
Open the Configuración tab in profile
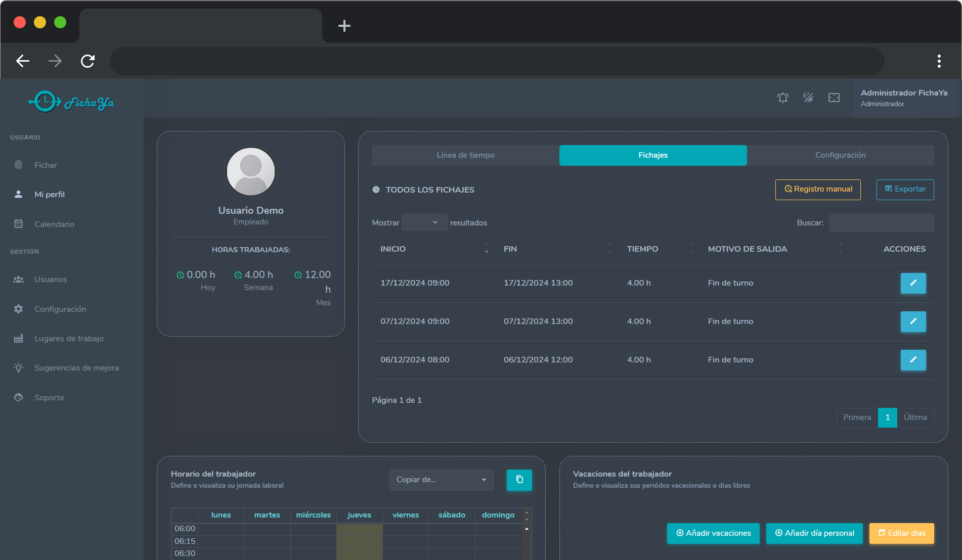click(840, 155)
